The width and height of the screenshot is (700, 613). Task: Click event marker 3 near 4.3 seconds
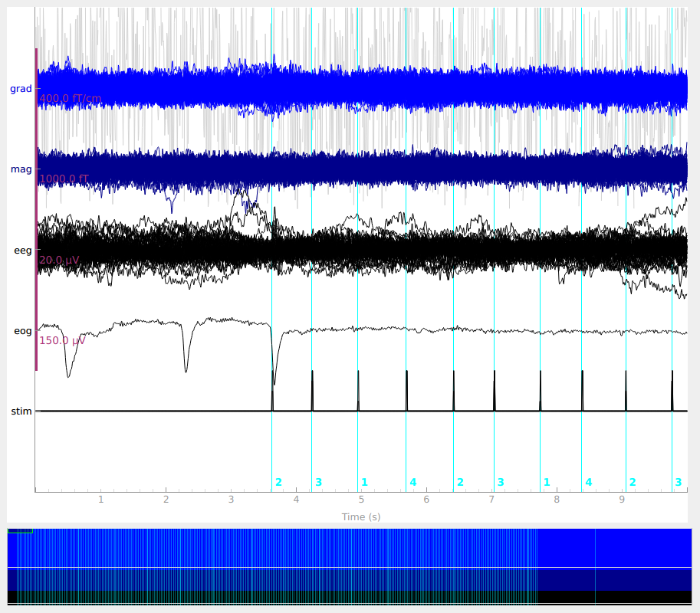(318, 482)
